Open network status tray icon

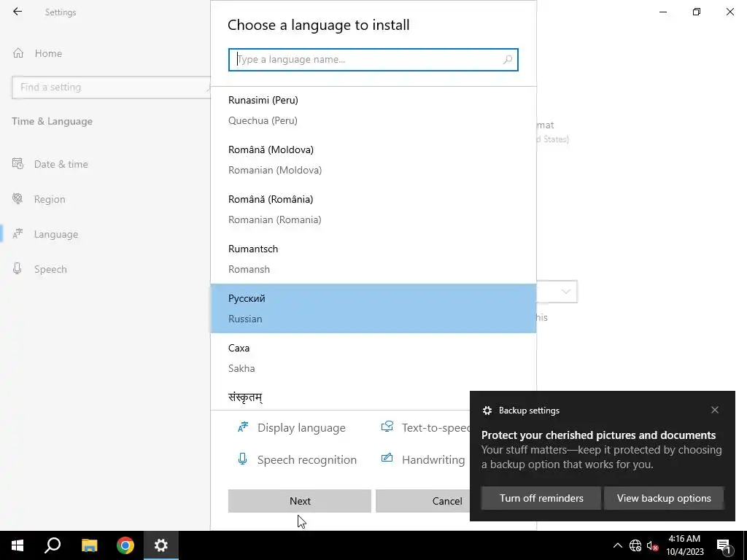click(x=635, y=545)
